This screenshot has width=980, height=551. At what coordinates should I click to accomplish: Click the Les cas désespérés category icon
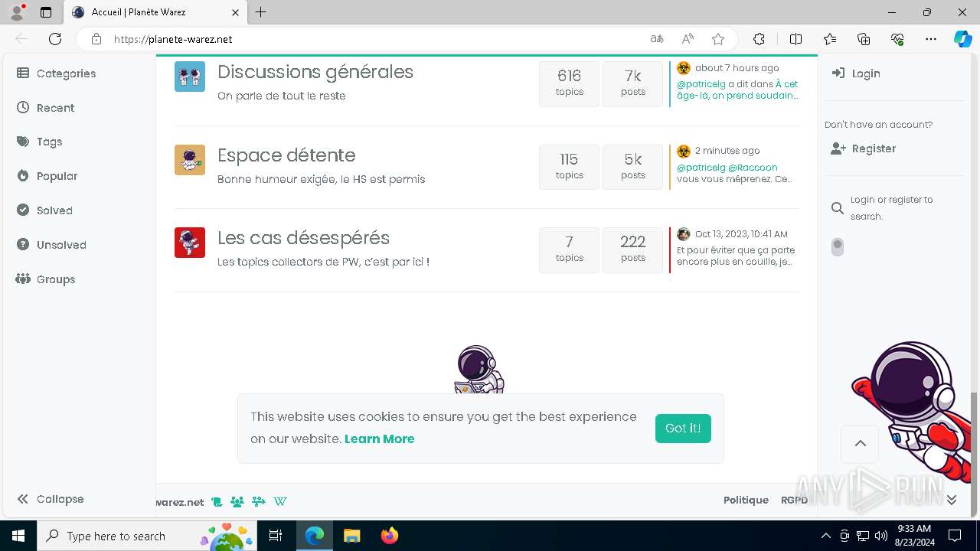click(190, 243)
